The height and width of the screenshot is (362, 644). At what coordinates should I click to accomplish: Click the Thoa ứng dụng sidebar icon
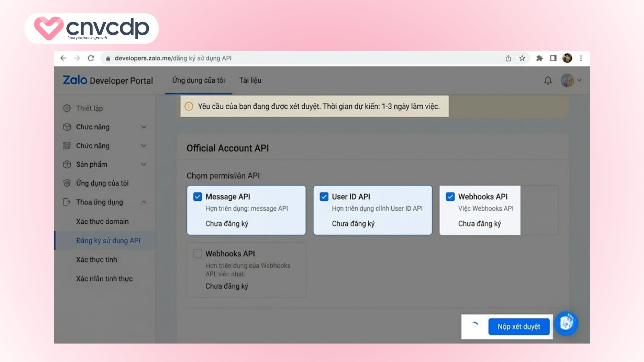click(x=67, y=202)
